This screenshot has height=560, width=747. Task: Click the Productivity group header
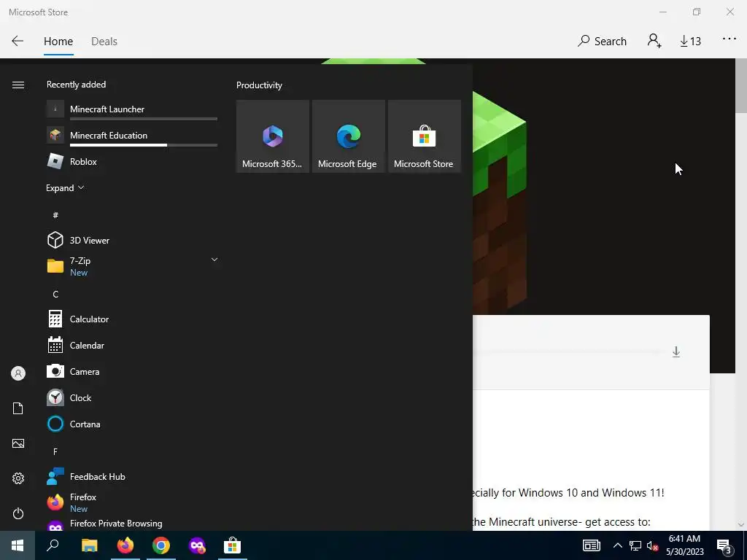[259, 85]
